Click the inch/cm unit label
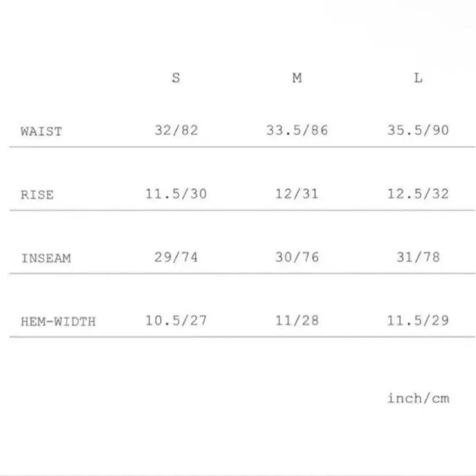Viewport: 476px width, 476px height. click(x=418, y=398)
